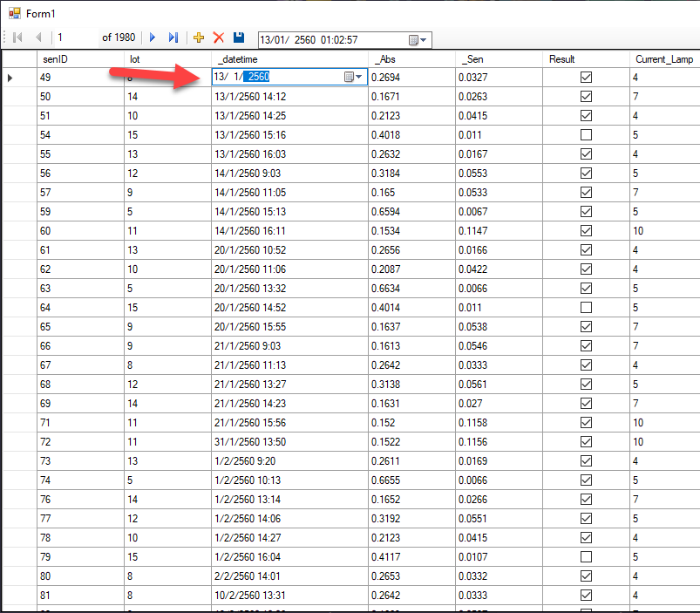This screenshot has width=700, height=613.
Task: Sort by the senID column header
Action: [x=80, y=59]
